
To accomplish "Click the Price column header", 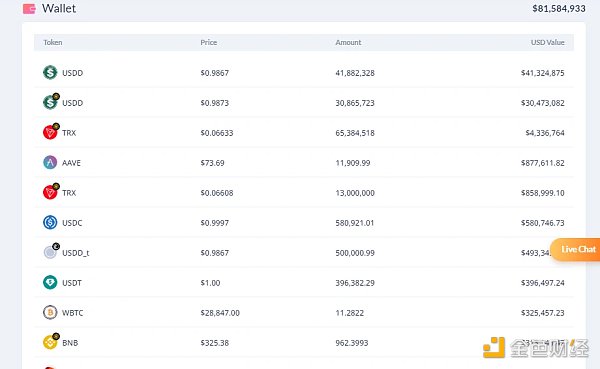I will (209, 42).
